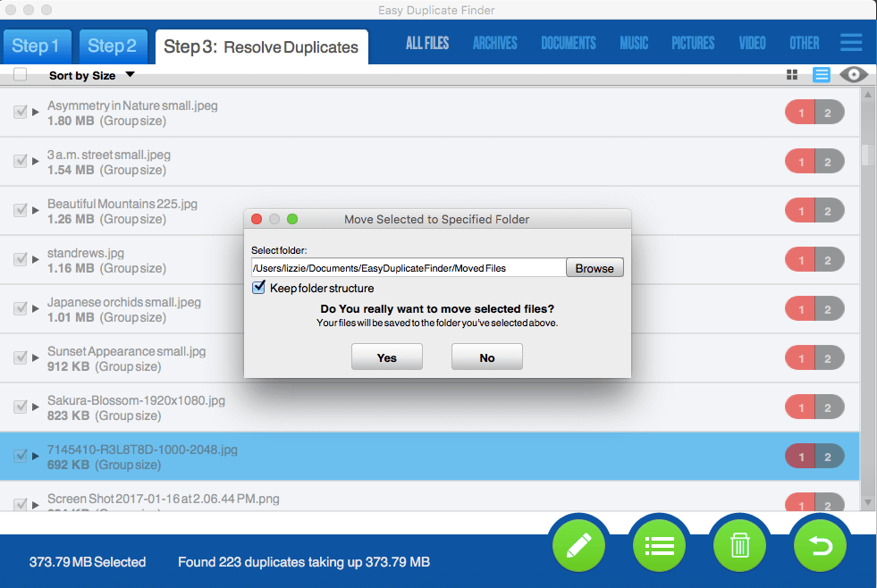The image size is (877, 588).
Task: Filter by OTHER file types
Action: point(805,43)
